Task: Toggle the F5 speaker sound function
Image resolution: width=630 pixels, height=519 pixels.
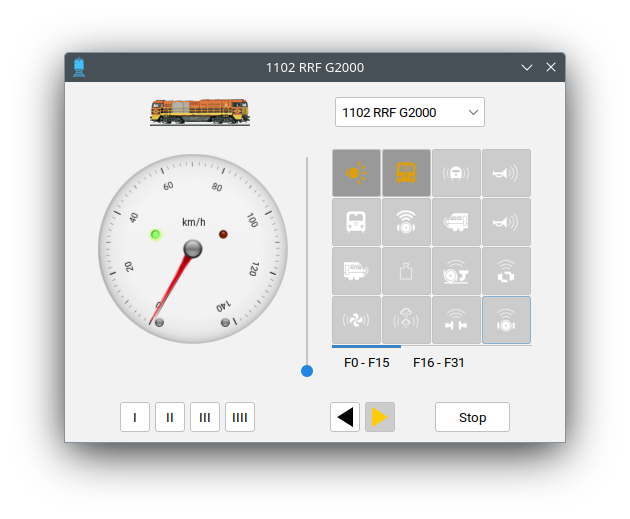Action: [406, 222]
